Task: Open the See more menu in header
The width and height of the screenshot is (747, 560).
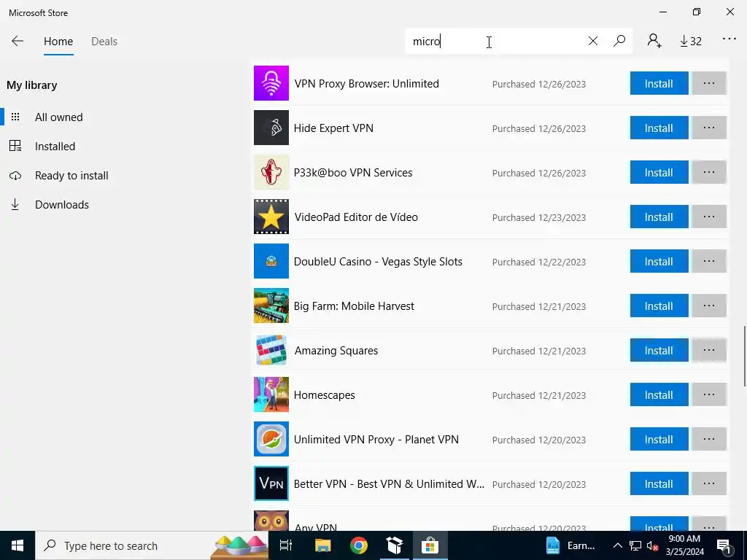Action: [x=729, y=39]
